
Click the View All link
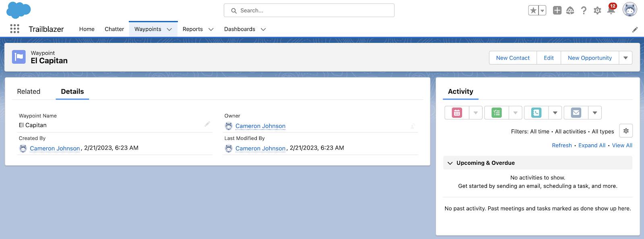[x=622, y=145]
